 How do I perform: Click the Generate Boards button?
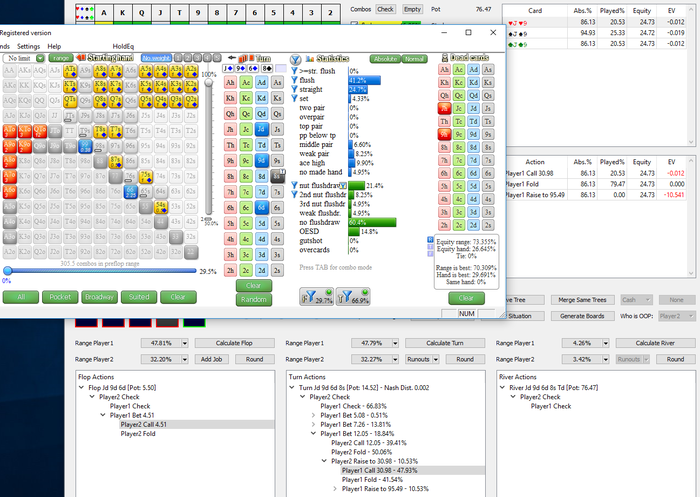[582, 316]
